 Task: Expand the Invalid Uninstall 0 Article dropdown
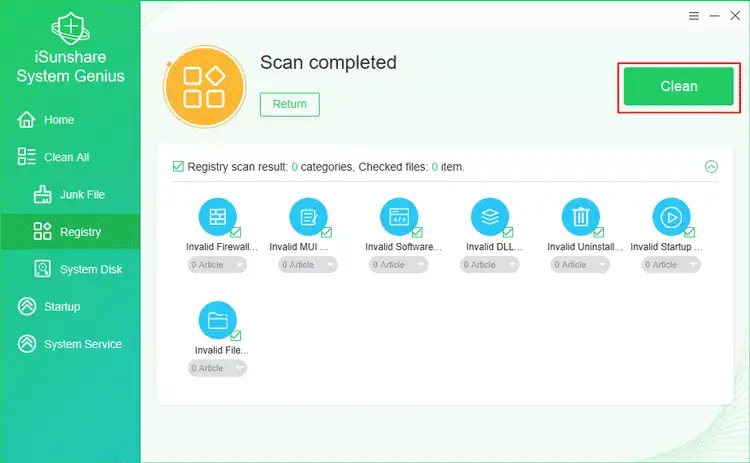tap(580, 265)
